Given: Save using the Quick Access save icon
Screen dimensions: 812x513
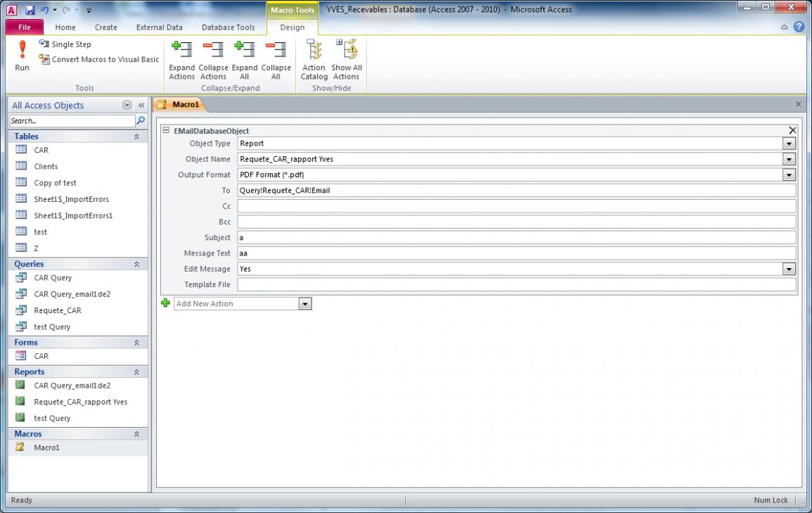Looking at the screenshot, I should [30, 10].
